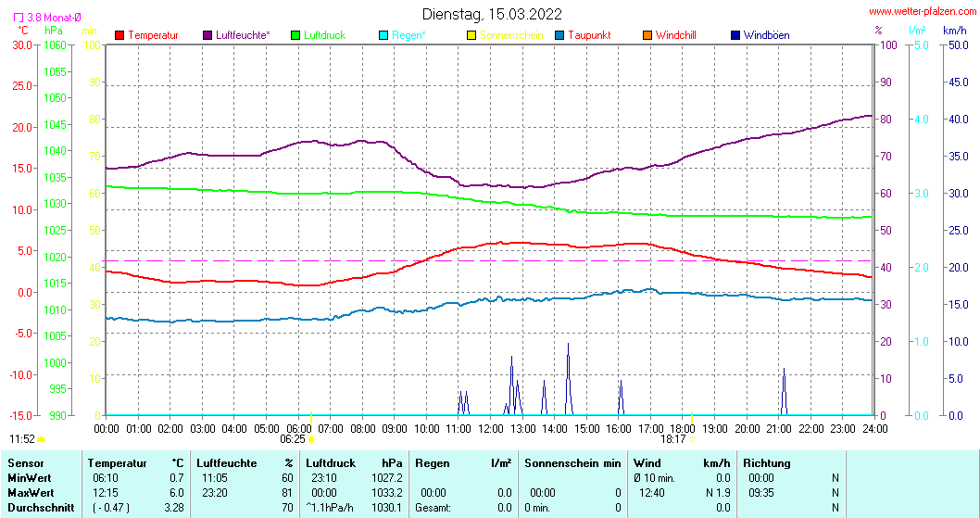The image size is (980, 518).
Task: Click the Regen* legend label
Action: (408, 35)
